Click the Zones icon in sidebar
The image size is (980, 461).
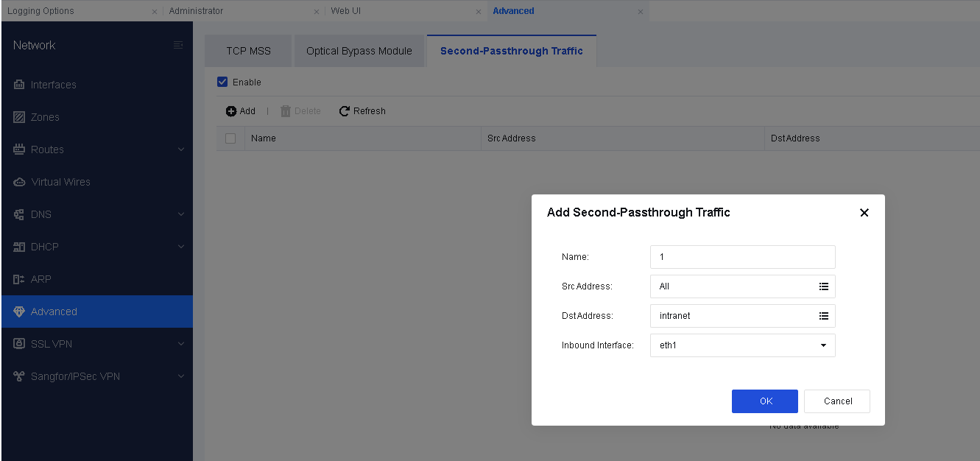(19, 117)
